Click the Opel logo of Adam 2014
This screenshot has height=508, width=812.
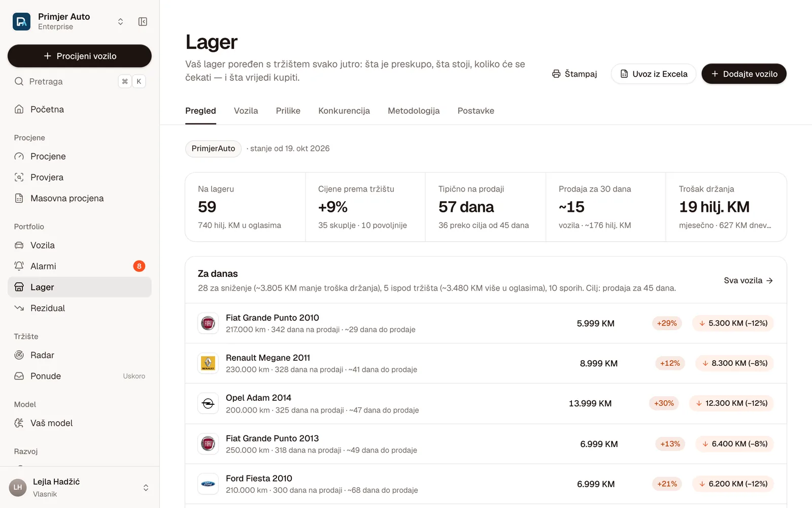click(x=208, y=403)
